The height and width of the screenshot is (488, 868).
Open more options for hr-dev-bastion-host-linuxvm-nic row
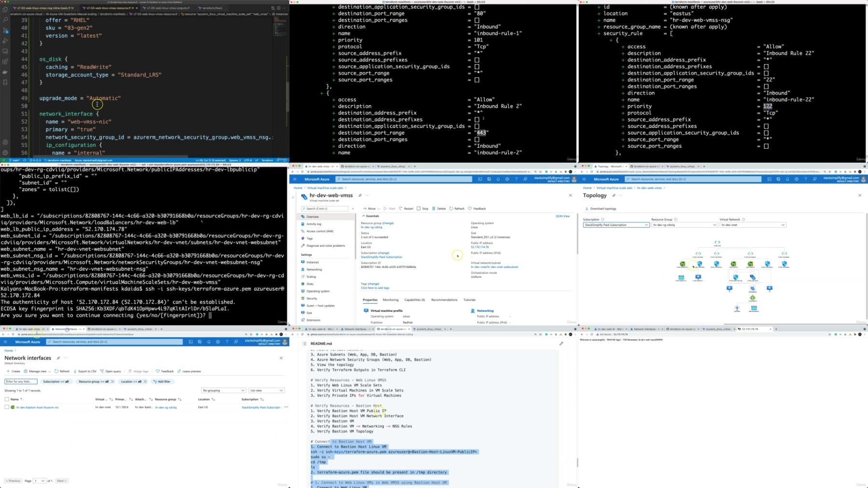click(286, 407)
